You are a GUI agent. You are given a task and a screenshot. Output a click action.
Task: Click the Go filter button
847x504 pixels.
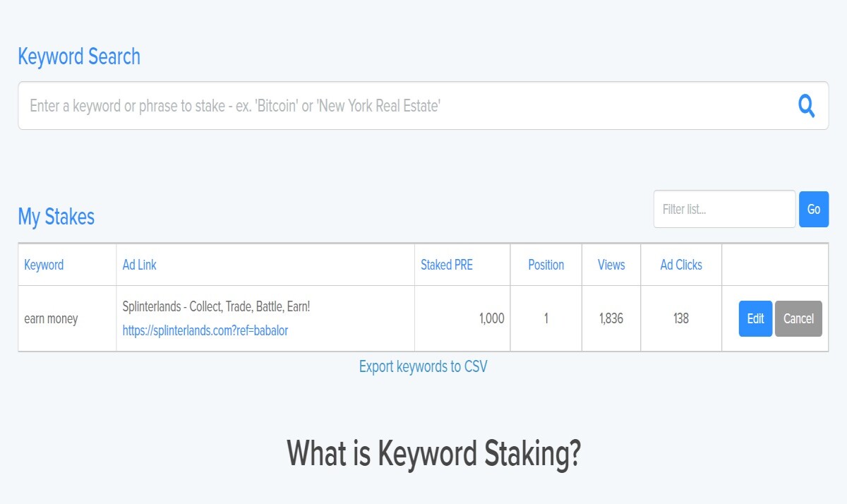tap(814, 209)
